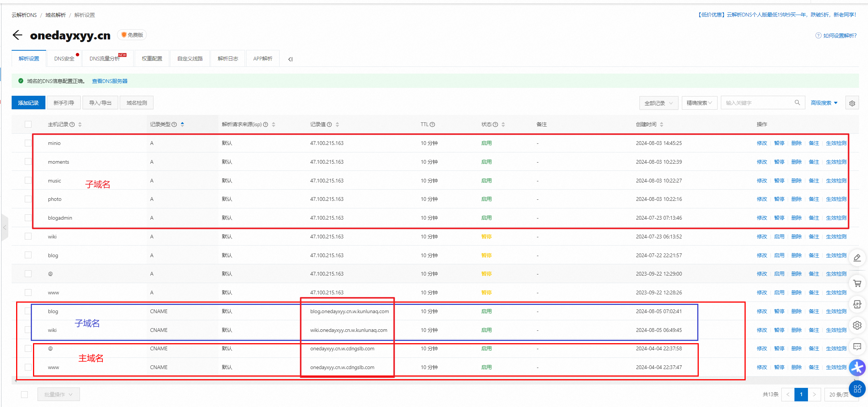Click the help icon beside 记录类型 header
Screen dimensions: 868x407
click(174, 125)
